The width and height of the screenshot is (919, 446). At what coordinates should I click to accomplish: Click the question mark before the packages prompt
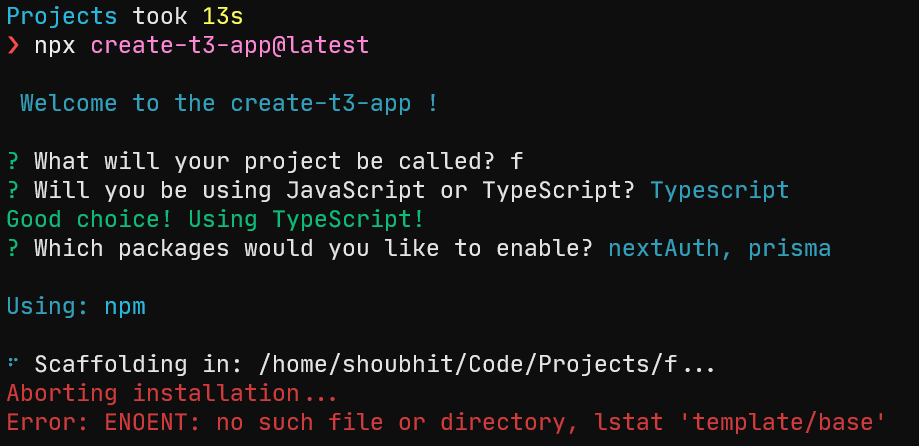[13, 248]
